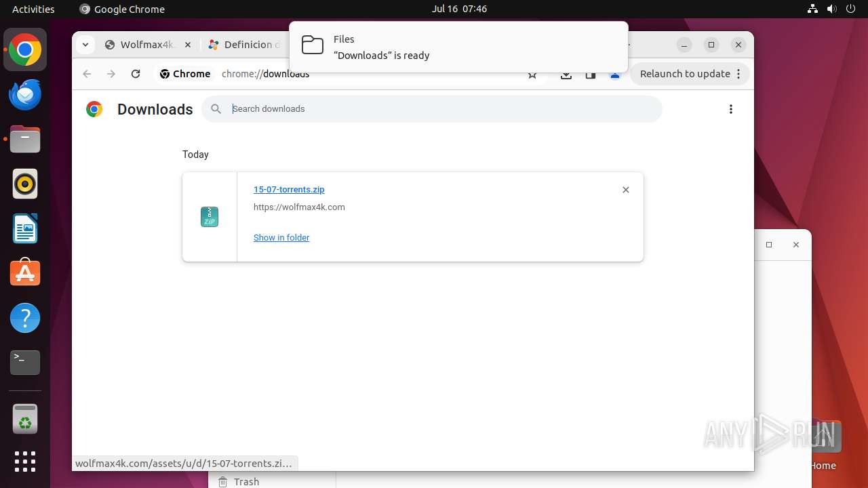The width and height of the screenshot is (868, 488).
Task: Reload the downloads page
Action: pyautogui.click(x=136, y=74)
